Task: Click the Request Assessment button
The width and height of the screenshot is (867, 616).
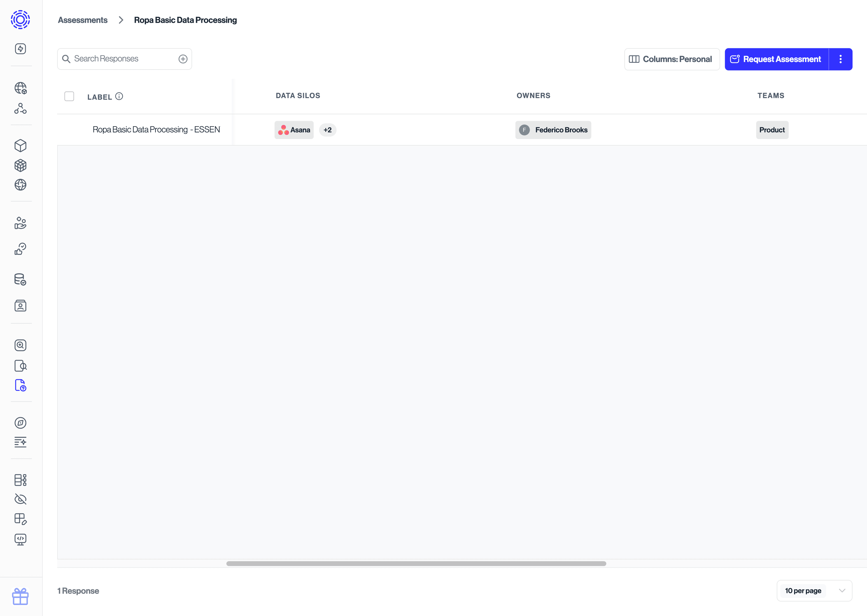Action: click(x=776, y=59)
